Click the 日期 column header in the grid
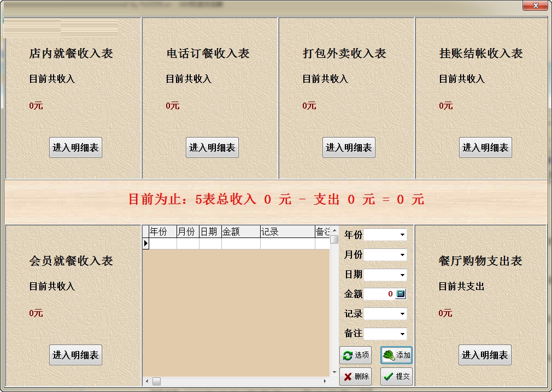The width and height of the screenshot is (552, 392). pyautogui.click(x=210, y=231)
